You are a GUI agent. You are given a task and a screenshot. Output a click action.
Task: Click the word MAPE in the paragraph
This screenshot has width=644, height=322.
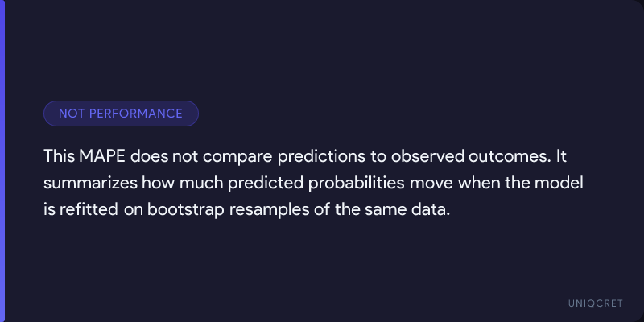pos(101,155)
